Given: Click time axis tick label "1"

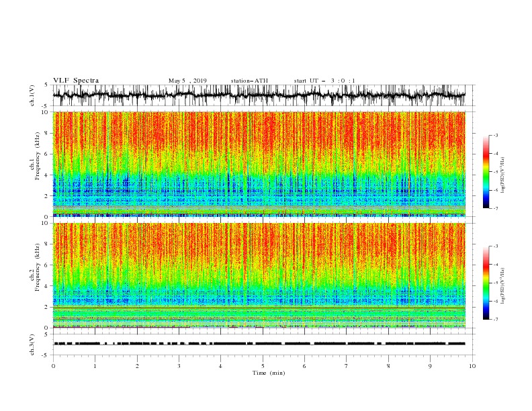Looking at the screenshot, I should click(x=95, y=366).
